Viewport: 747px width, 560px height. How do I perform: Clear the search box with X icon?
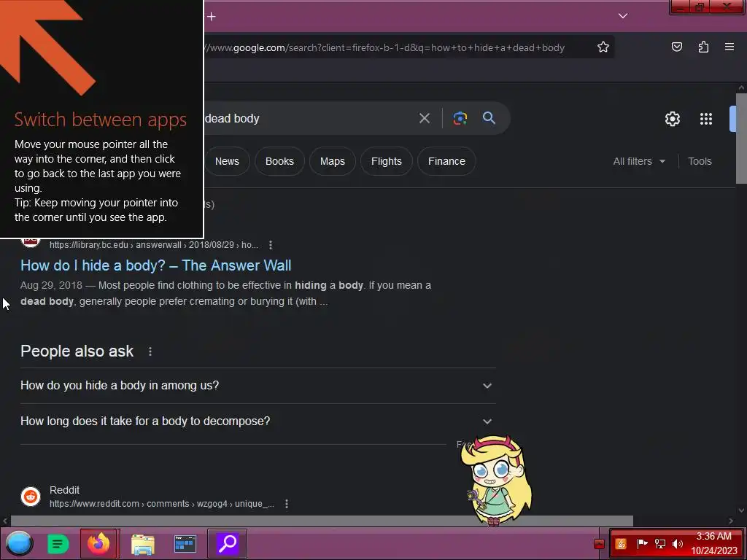(425, 118)
